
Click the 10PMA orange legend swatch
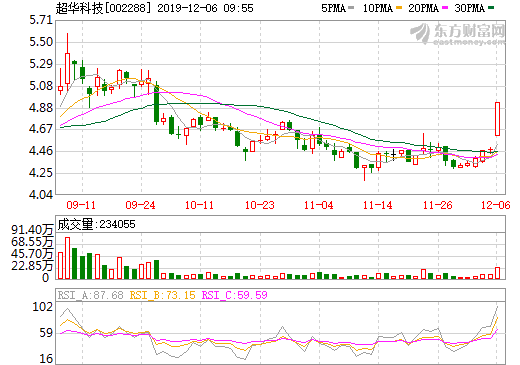399,7
